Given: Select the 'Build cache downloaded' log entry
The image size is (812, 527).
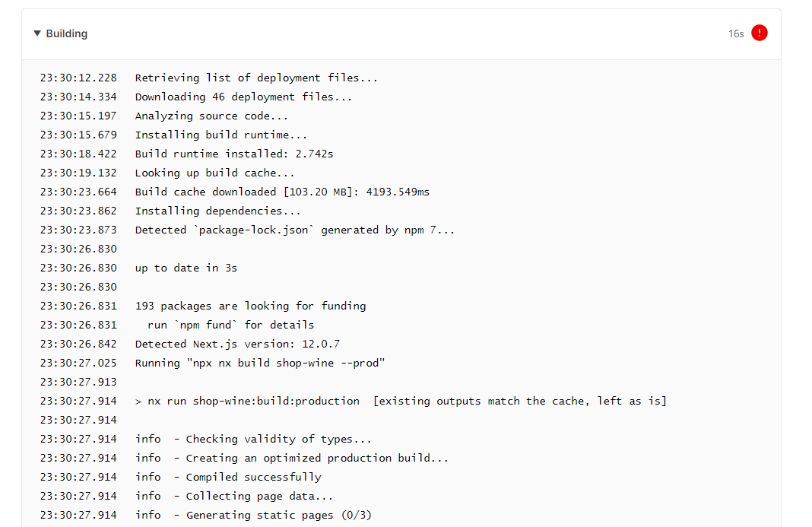Looking at the screenshot, I should click(282, 192).
